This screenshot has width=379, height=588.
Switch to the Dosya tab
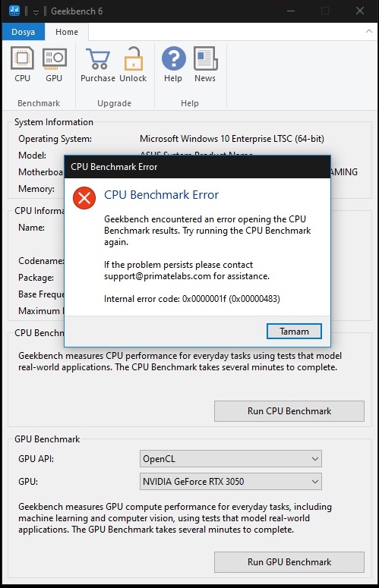click(x=24, y=32)
